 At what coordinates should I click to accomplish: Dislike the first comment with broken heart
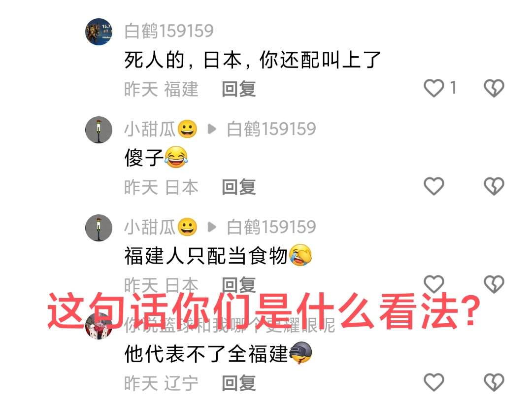[x=494, y=88]
